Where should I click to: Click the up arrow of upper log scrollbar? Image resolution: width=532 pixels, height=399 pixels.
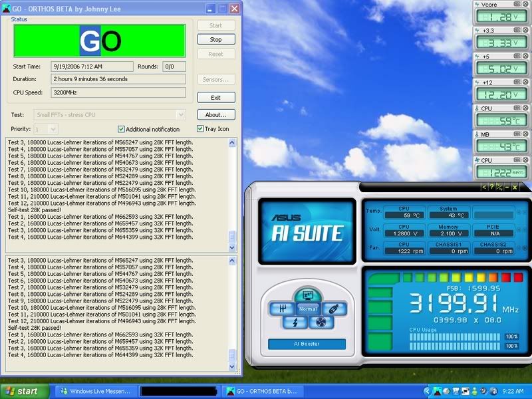coord(232,142)
